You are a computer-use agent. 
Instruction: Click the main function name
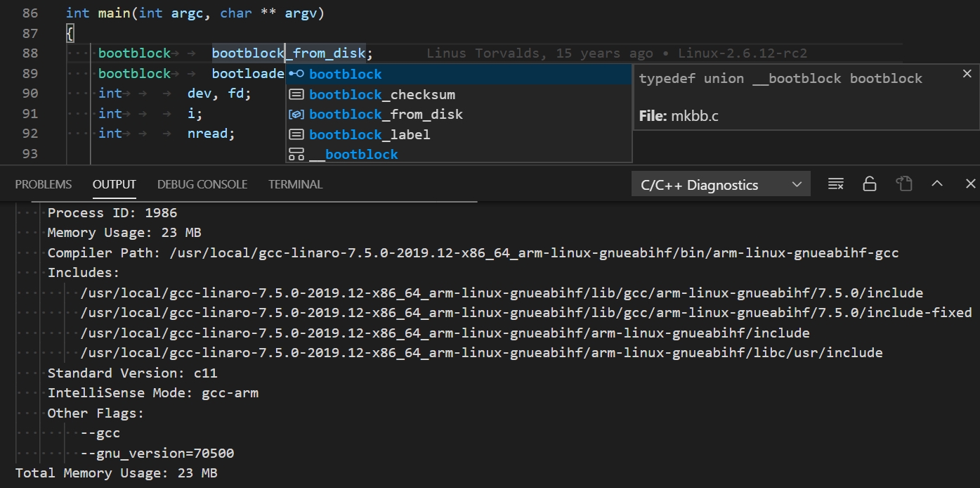[x=115, y=13]
